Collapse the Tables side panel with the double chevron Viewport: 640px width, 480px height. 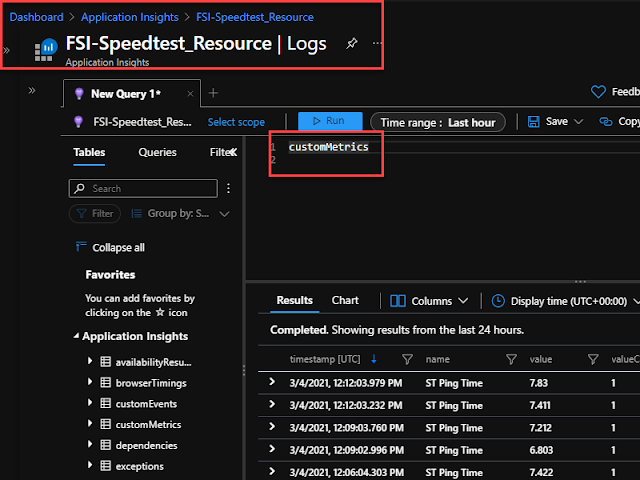tap(233, 152)
